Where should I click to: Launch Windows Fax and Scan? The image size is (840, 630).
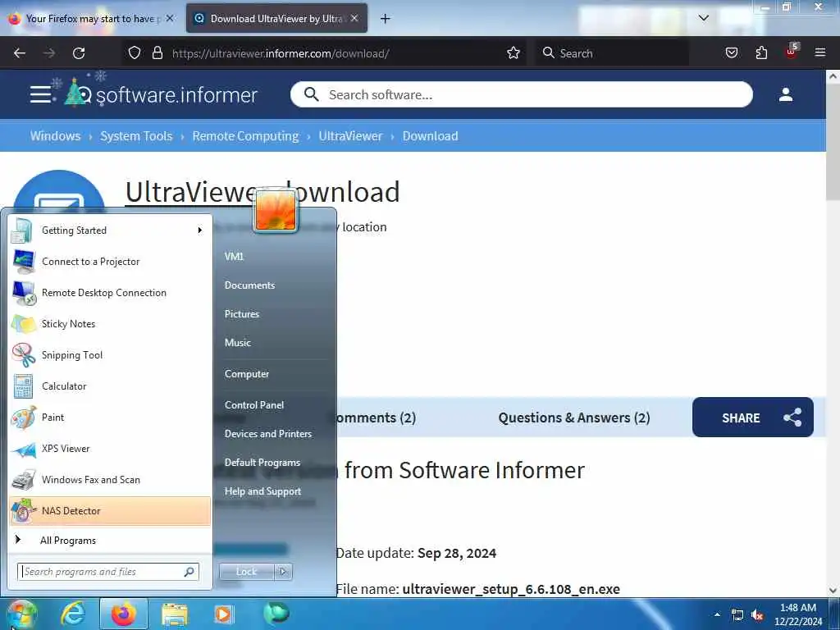click(109, 479)
